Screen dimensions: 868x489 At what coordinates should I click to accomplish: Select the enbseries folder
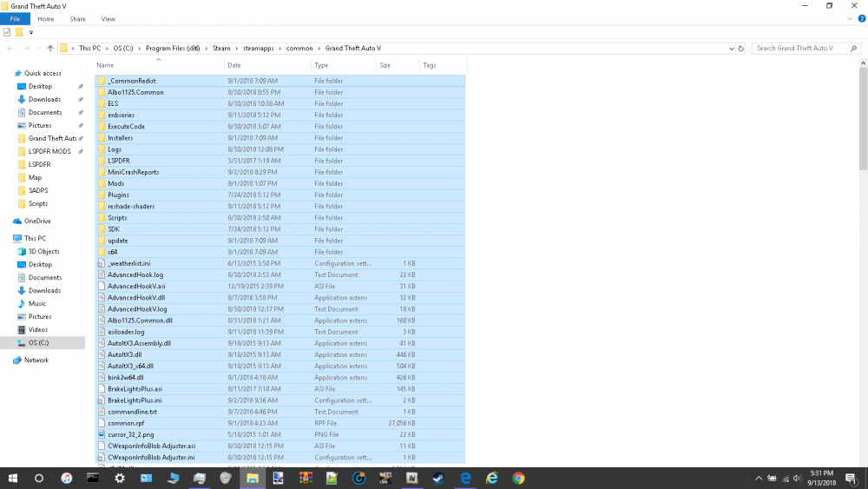280,116
